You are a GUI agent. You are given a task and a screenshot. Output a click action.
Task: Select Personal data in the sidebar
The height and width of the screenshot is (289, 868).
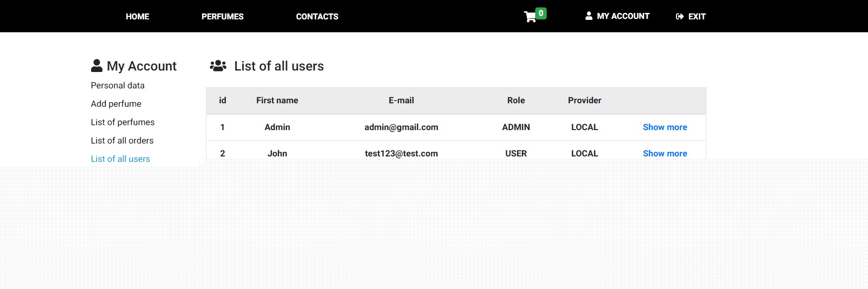pyautogui.click(x=117, y=85)
